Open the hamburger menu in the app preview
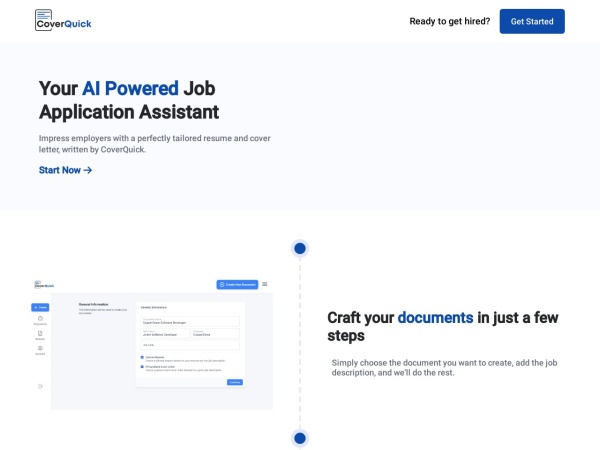600x450 pixels. point(265,284)
